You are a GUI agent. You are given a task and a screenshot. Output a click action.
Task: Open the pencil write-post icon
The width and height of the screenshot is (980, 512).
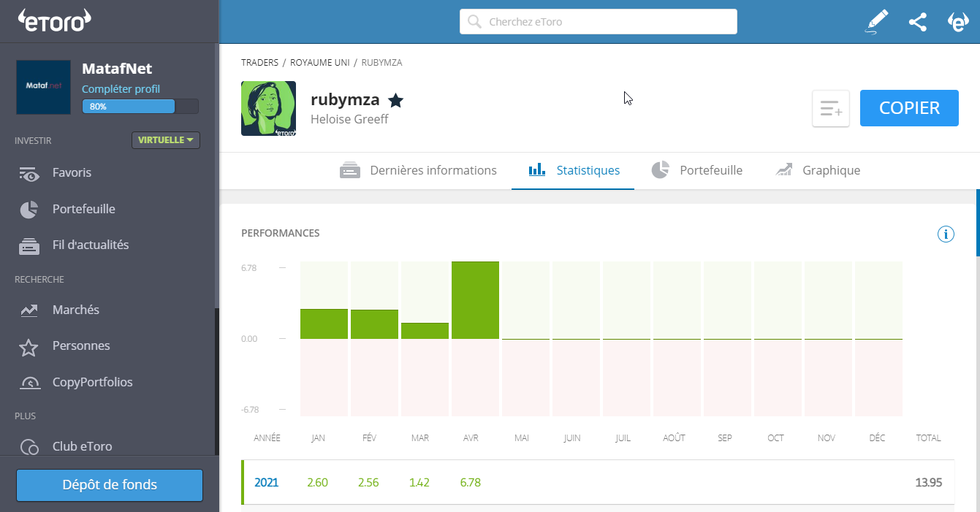(x=877, y=22)
